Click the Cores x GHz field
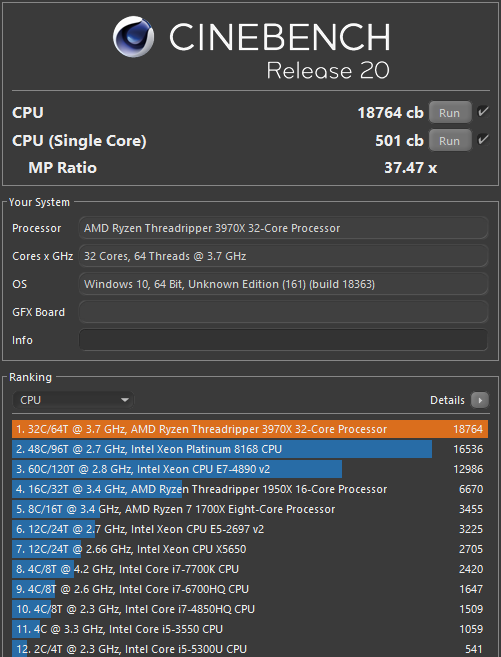 pyautogui.click(x=283, y=256)
